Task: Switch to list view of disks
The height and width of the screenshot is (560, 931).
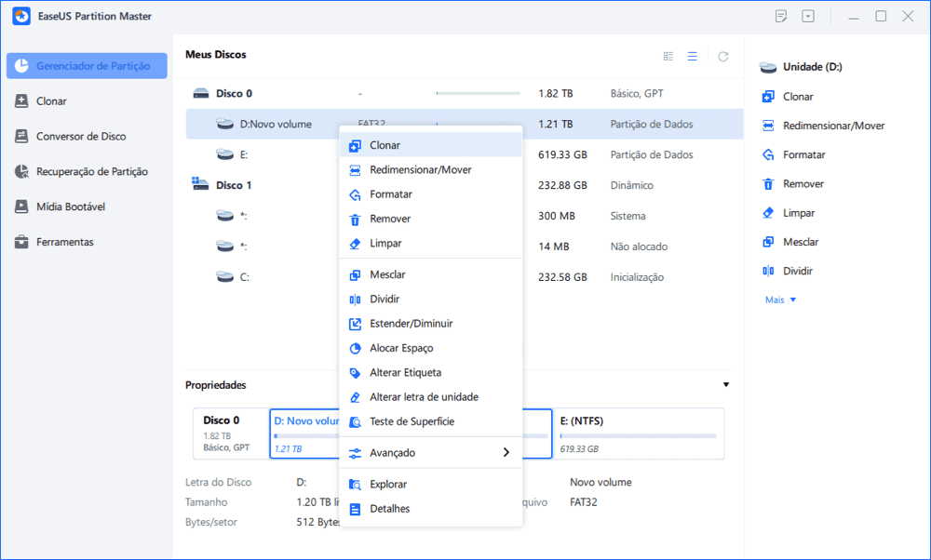Action: pos(693,57)
